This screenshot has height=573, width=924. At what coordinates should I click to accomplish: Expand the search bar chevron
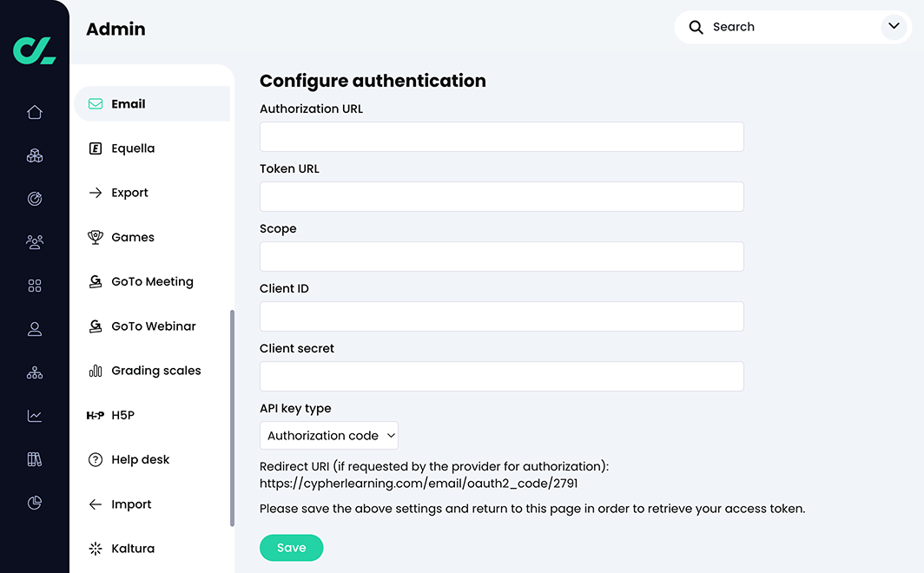pos(894,27)
